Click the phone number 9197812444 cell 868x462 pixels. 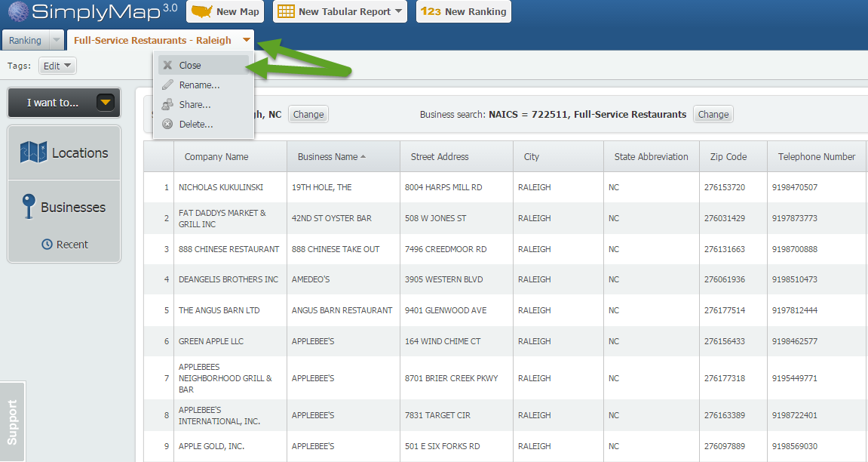(817, 310)
